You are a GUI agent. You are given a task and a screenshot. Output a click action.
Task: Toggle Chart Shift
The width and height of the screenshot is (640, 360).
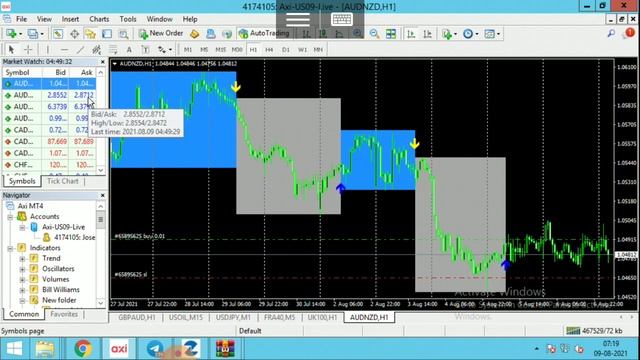pos(427,33)
